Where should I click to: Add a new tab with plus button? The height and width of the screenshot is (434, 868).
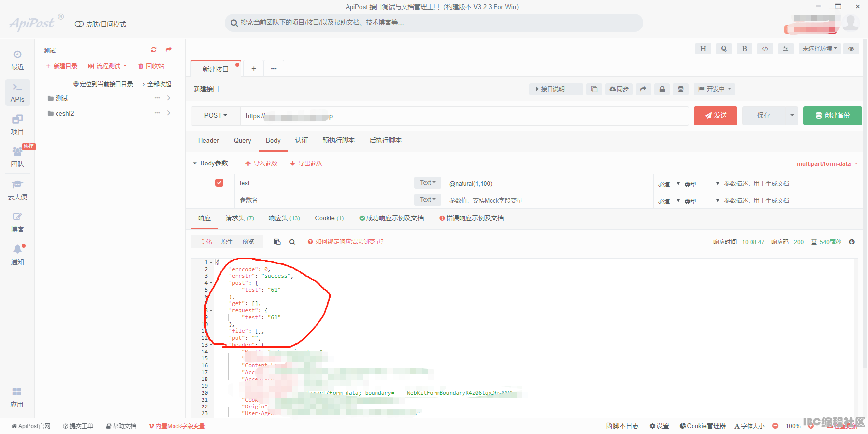254,69
